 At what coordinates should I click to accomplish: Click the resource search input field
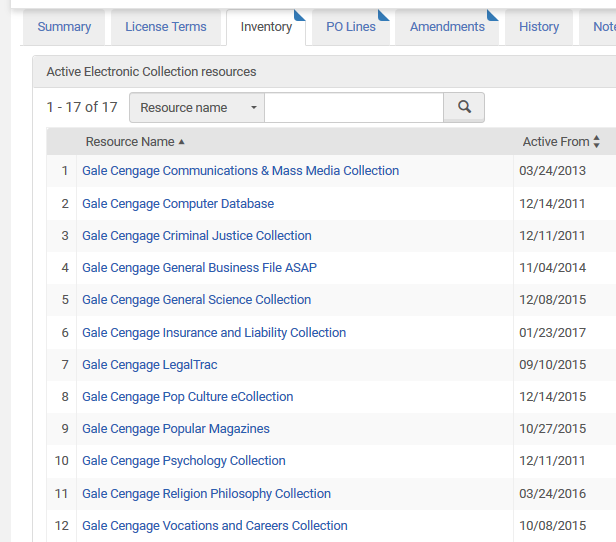pyautogui.click(x=354, y=107)
